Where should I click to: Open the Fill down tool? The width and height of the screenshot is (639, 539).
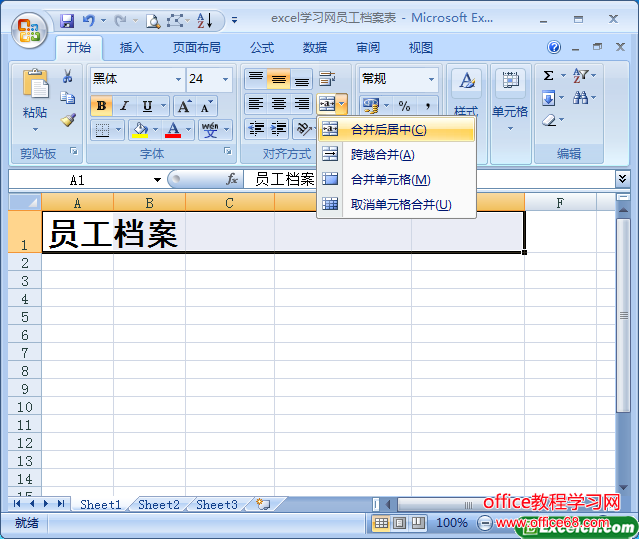click(x=549, y=99)
